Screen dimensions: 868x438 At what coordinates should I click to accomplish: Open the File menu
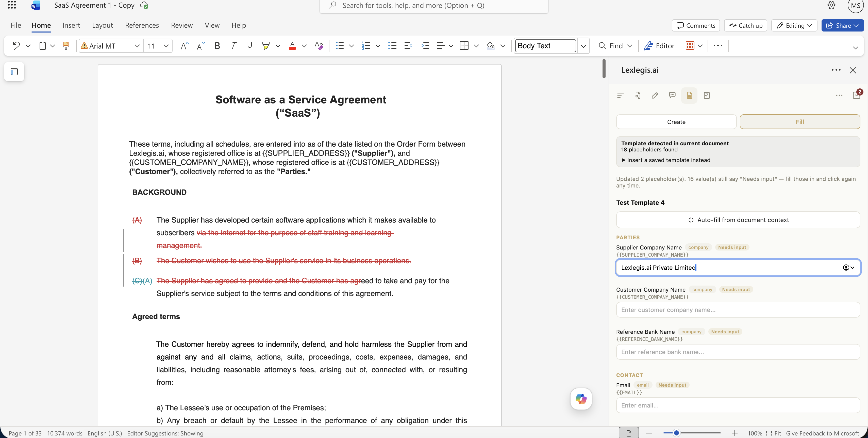pyautogui.click(x=16, y=25)
